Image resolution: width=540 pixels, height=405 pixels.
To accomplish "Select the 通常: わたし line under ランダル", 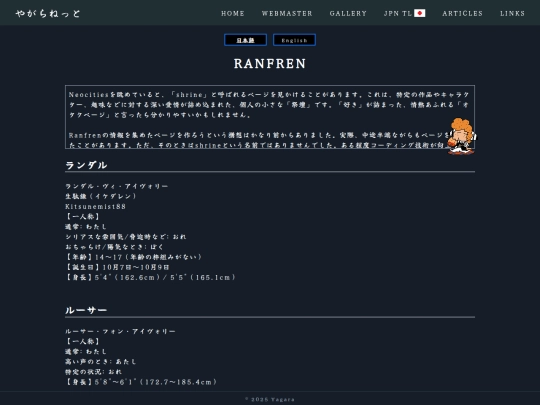I will (x=86, y=227).
